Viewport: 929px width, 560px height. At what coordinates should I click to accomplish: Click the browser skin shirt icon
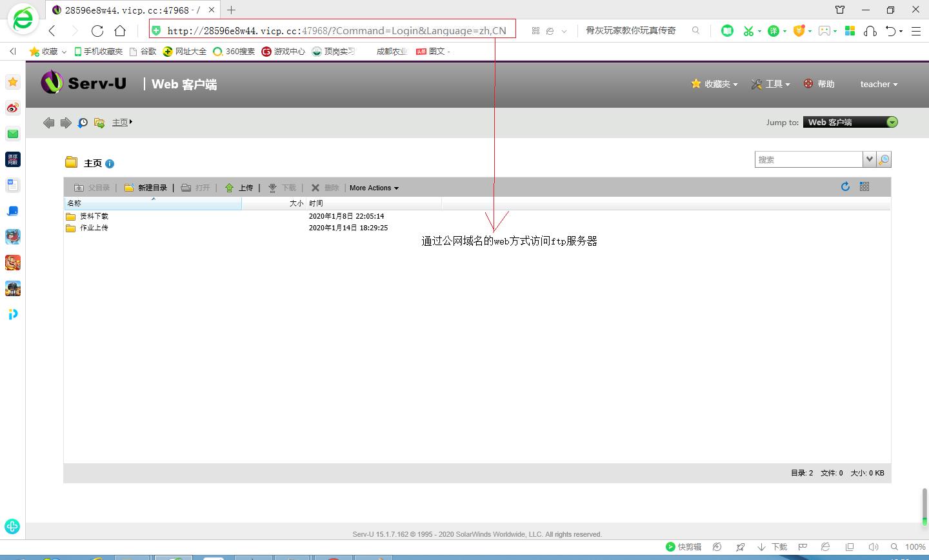click(840, 10)
